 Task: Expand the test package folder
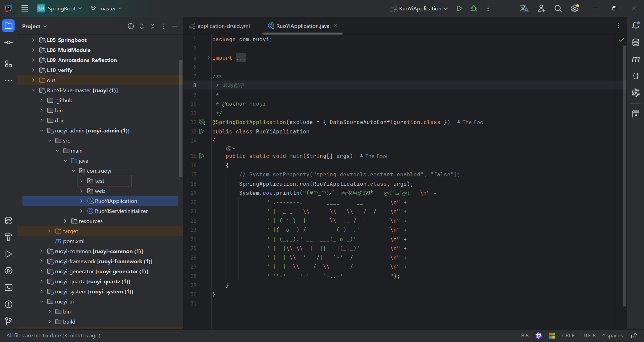[x=82, y=181]
